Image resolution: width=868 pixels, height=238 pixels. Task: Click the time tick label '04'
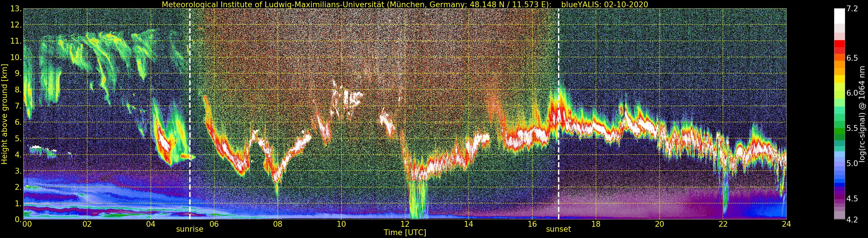coord(151,224)
